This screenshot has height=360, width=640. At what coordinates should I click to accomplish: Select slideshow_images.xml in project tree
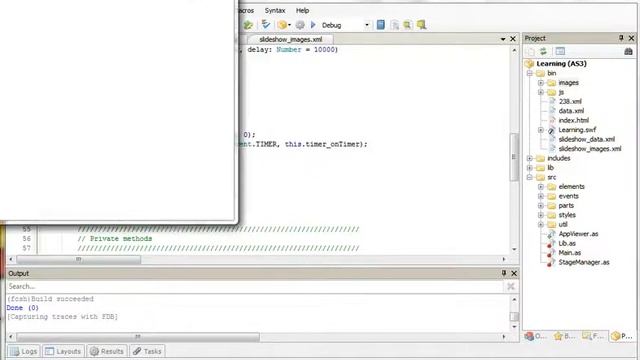tap(590, 149)
